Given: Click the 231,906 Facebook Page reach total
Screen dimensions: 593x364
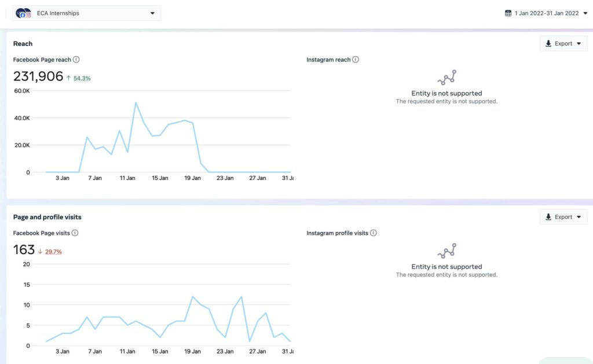Looking at the screenshot, I should tap(38, 76).
